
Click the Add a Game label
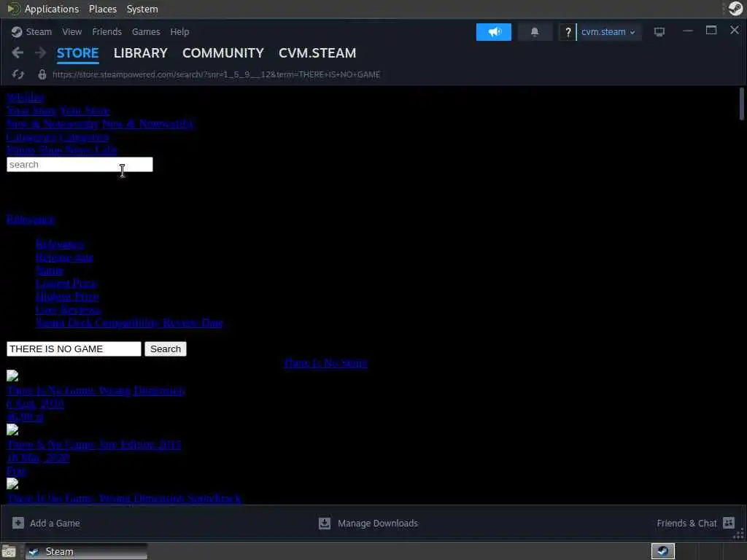click(x=55, y=524)
